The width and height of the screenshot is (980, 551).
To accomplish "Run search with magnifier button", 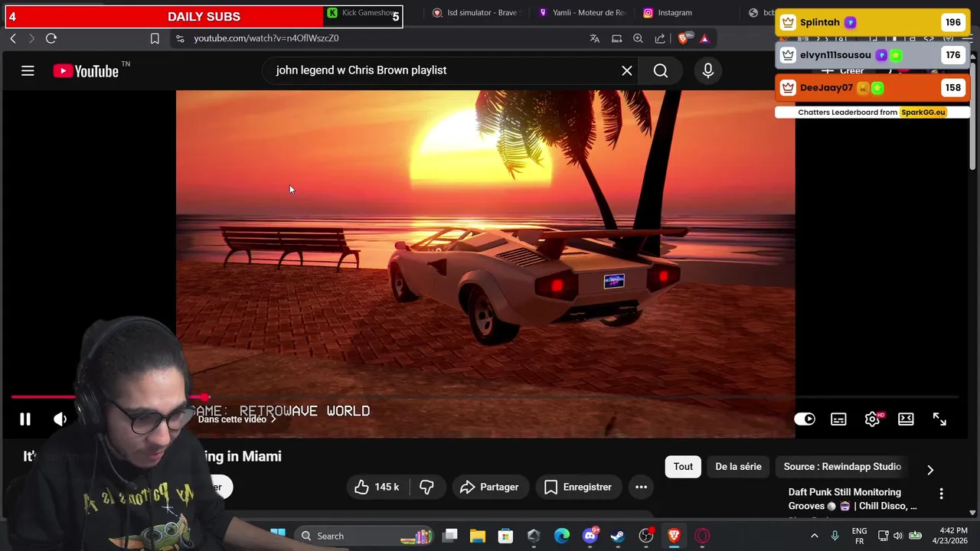I will tap(661, 70).
